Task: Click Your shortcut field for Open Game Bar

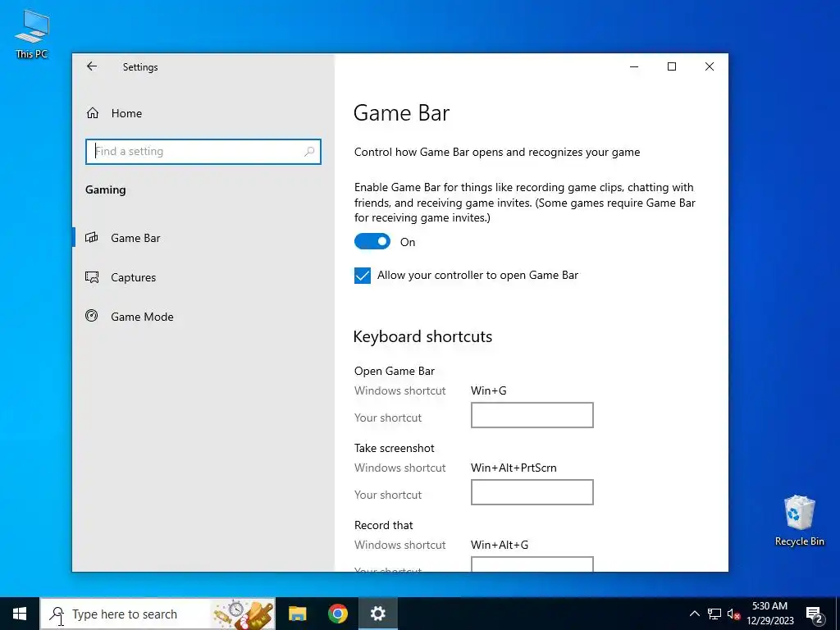Action: click(x=532, y=415)
